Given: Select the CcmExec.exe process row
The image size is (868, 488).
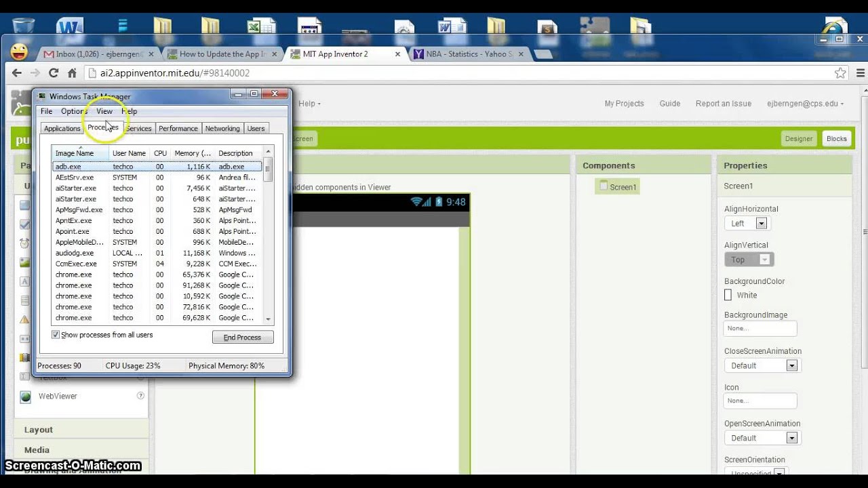Looking at the screenshot, I should coord(157,264).
